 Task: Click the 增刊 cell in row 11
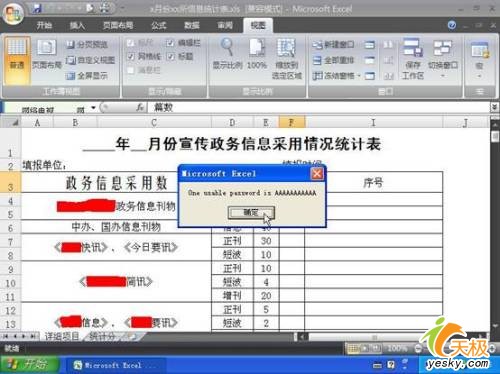click(x=232, y=295)
